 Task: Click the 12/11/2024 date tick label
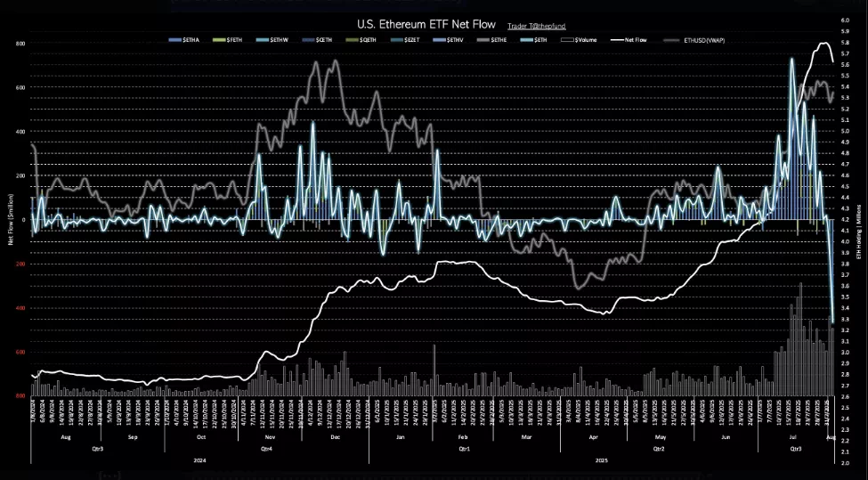pos(263,413)
